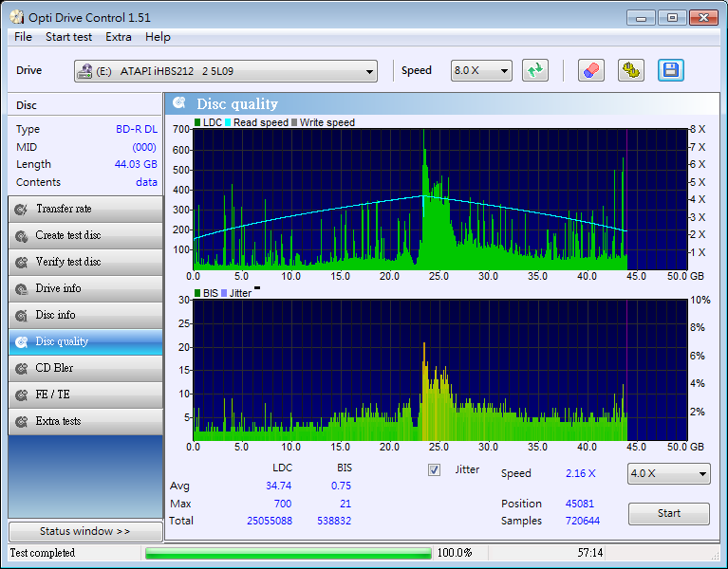Select Create test disc in sidebar

click(84, 235)
